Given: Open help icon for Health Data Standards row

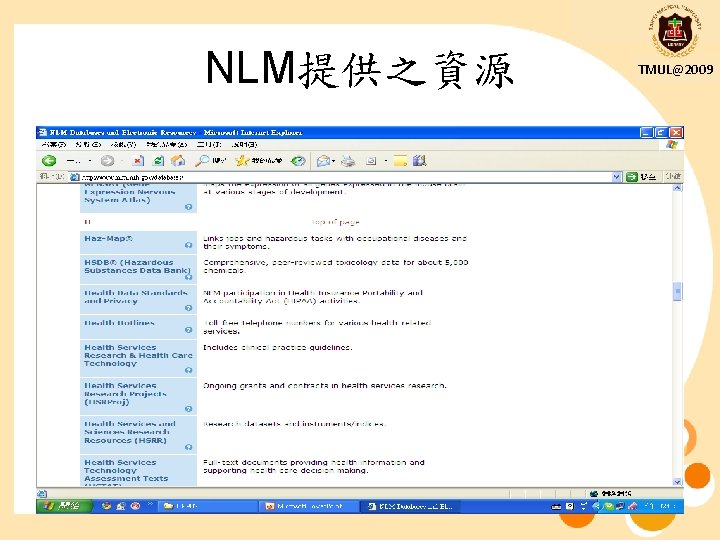Looking at the screenshot, I should pyautogui.click(x=188, y=308).
